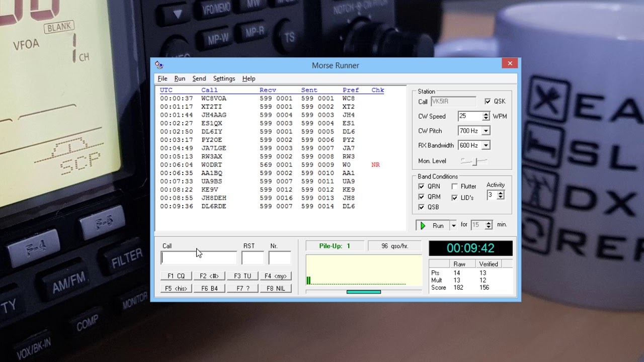The image size is (644, 362).
Task: Click the Chk column header
Action: [x=378, y=90]
